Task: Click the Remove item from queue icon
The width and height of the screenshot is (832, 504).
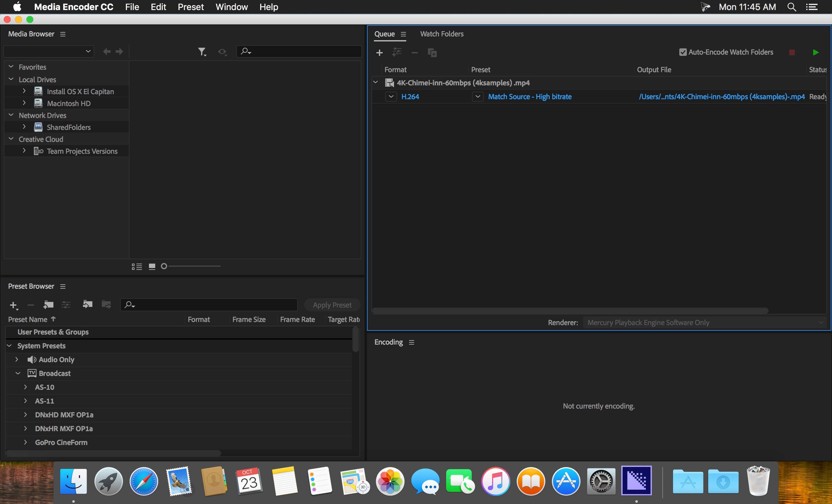Action: pyautogui.click(x=415, y=52)
